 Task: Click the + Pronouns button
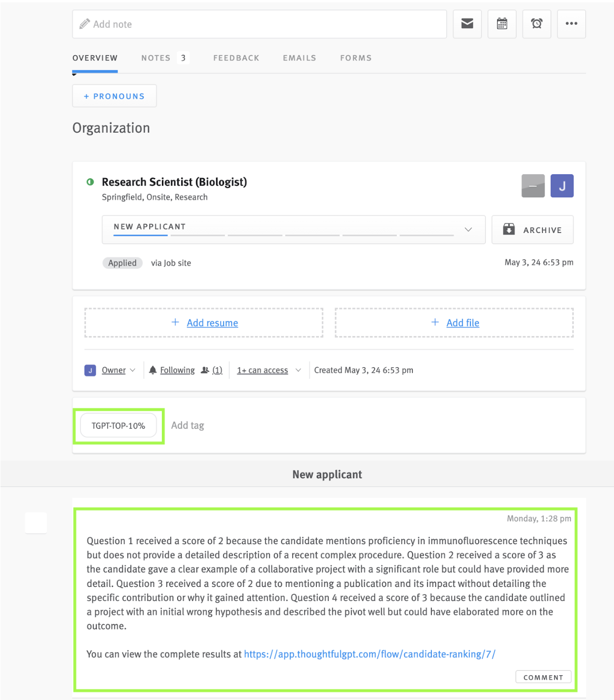click(114, 96)
